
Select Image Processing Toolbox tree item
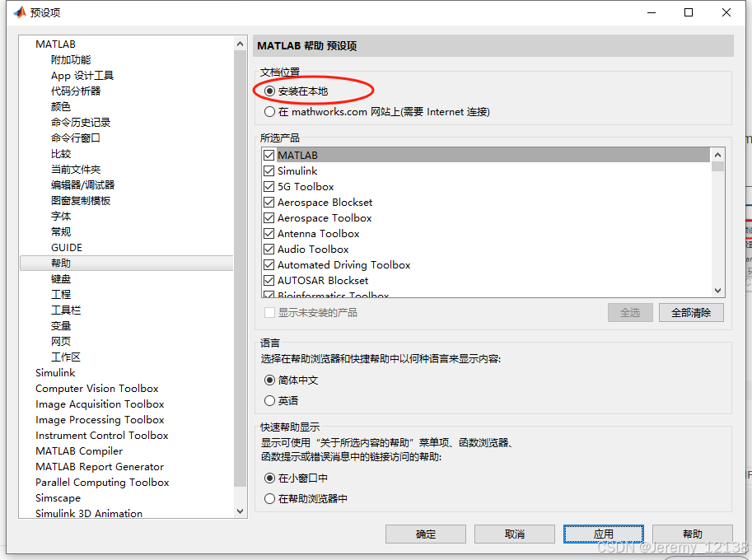point(100,420)
